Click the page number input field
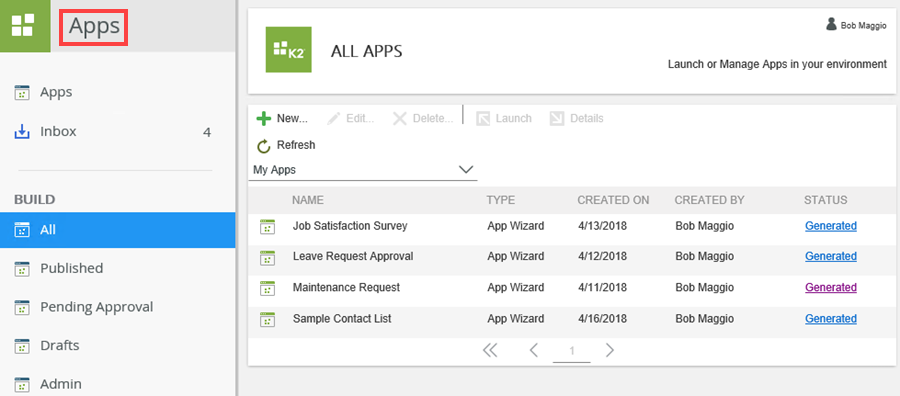 [x=572, y=351]
